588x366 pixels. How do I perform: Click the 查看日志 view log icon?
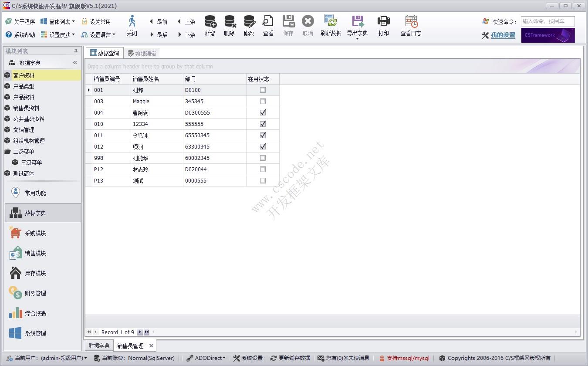[x=410, y=26]
